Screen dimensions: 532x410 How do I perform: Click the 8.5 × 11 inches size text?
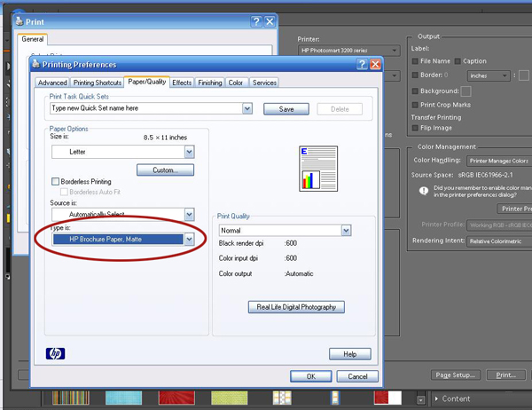point(165,138)
